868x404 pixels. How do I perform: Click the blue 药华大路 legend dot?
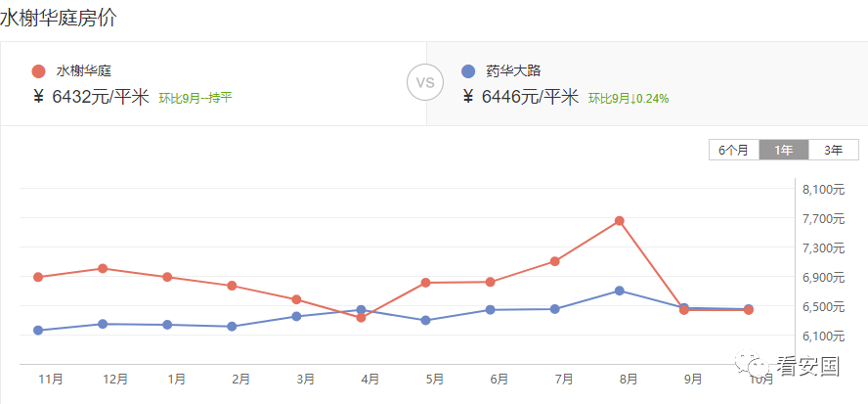[468, 71]
